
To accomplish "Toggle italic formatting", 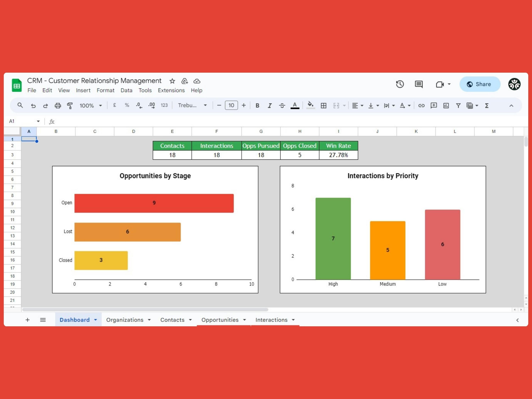I will point(270,105).
